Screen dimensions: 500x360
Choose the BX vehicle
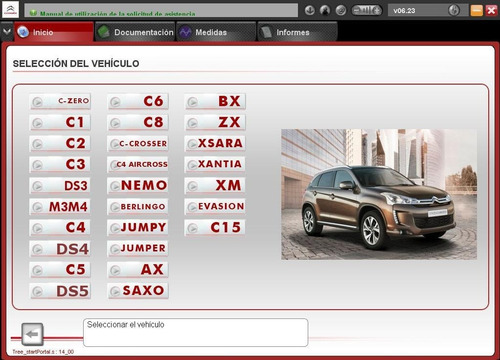click(x=215, y=101)
